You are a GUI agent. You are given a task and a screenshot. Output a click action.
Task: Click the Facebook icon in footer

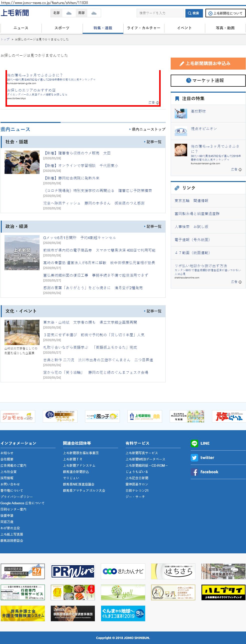click(194, 472)
